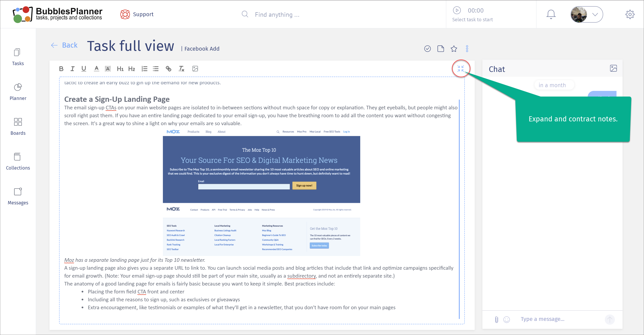The image size is (644, 335).
Task: Go to BubblesPlanner home logo
Action: pyautogui.click(x=57, y=14)
